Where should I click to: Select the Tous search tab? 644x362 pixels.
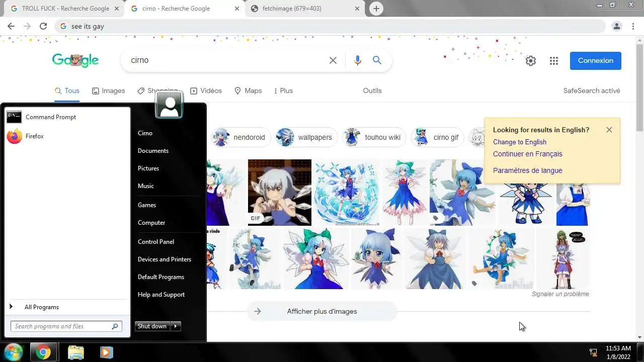[67, 91]
